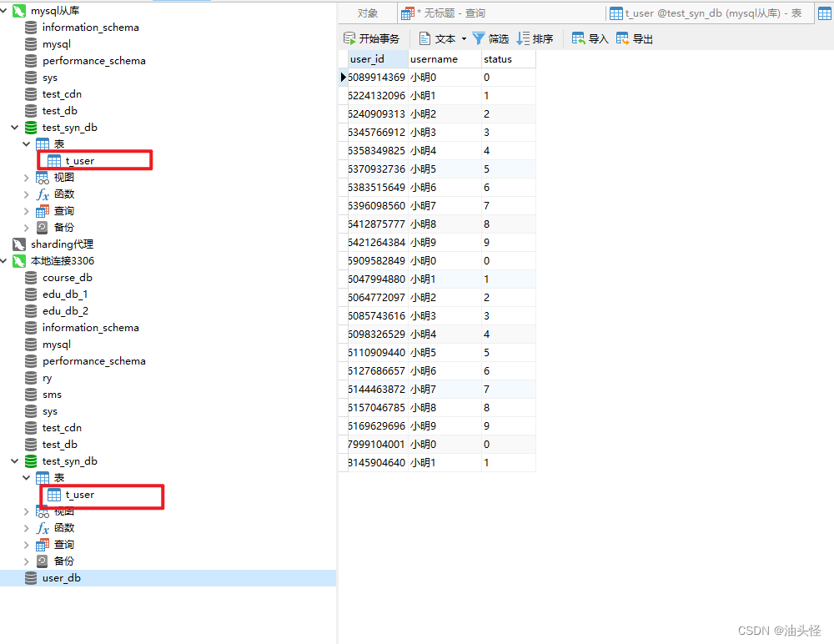Click the 小明5 cell in first group
The image size is (834, 644).
tap(423, 169)
